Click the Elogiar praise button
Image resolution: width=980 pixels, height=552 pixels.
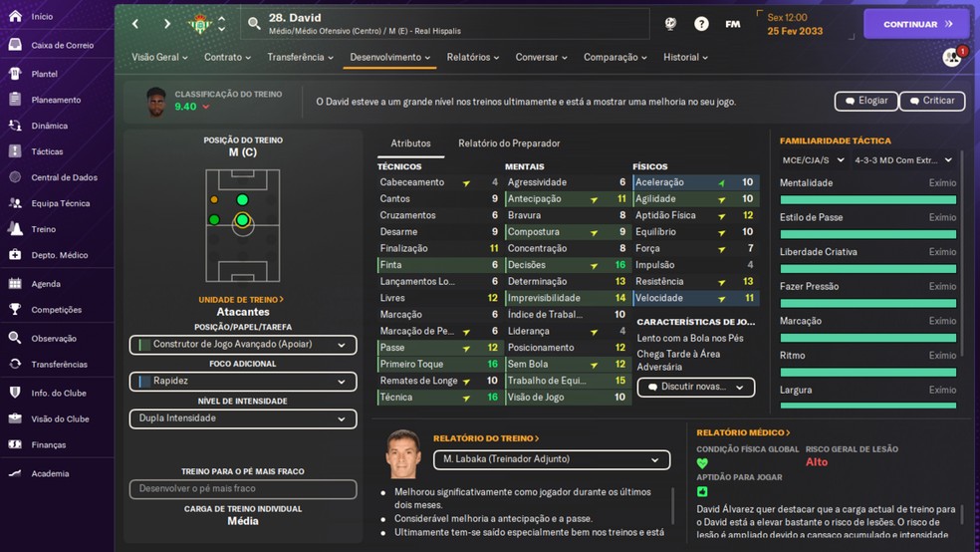point(864,101)
